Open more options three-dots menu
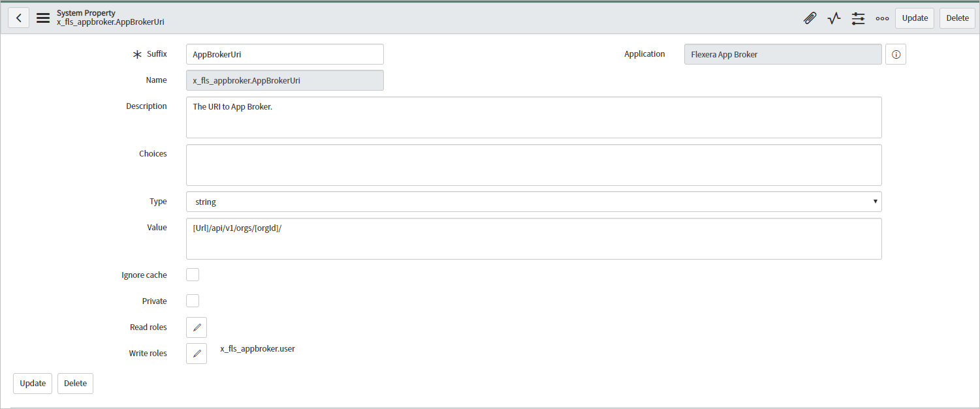This screenshot has width=980, height=409. tap(882, 18)
